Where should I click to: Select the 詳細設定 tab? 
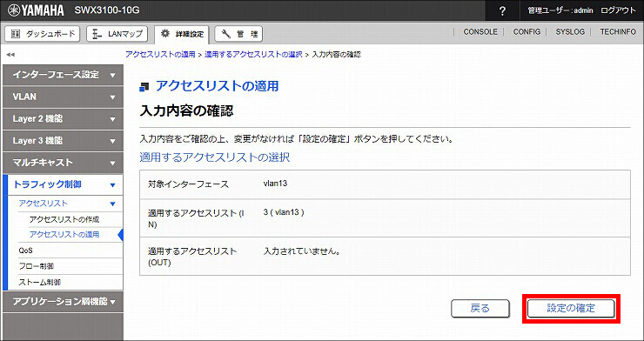coord(182,35)
